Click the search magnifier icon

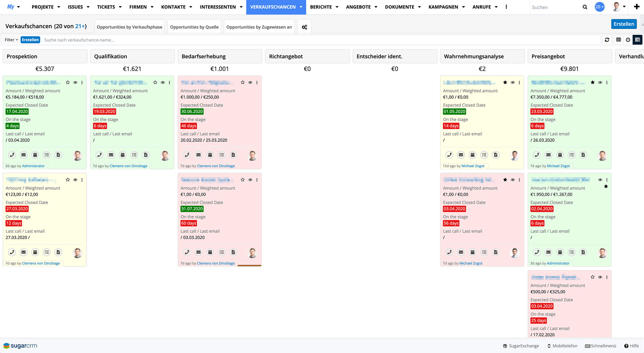[x=585, y=7]
